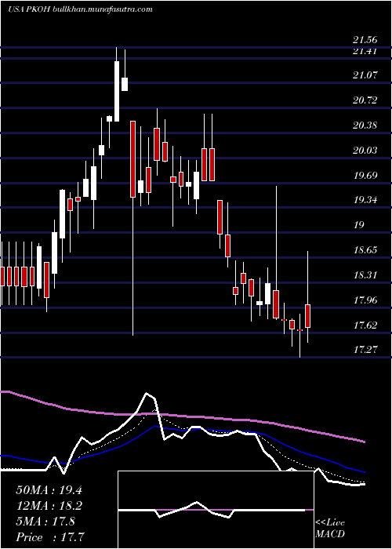Click the 19.34 price axis label
The height and width of the screenshot is (549, 392).
click(367, 200)
